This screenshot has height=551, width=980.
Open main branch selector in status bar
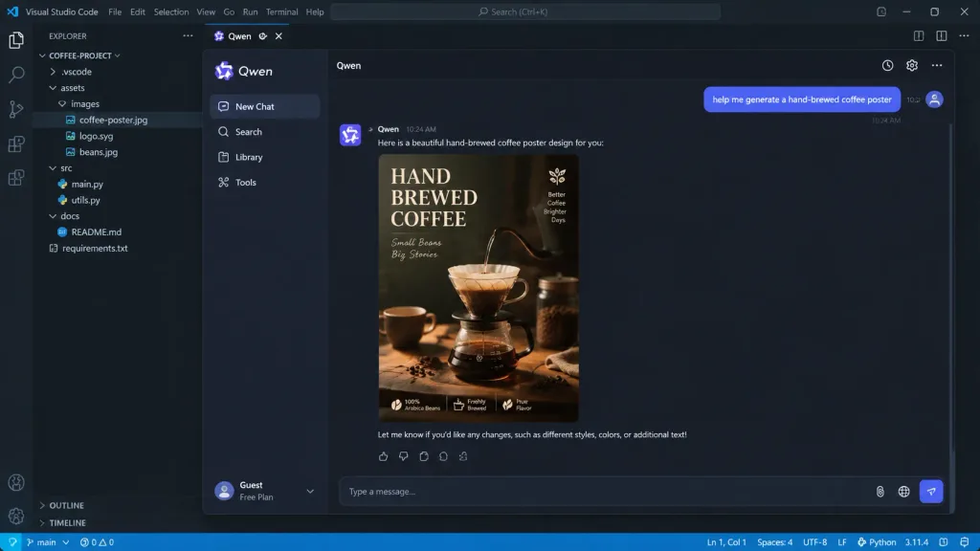(48, 542)
